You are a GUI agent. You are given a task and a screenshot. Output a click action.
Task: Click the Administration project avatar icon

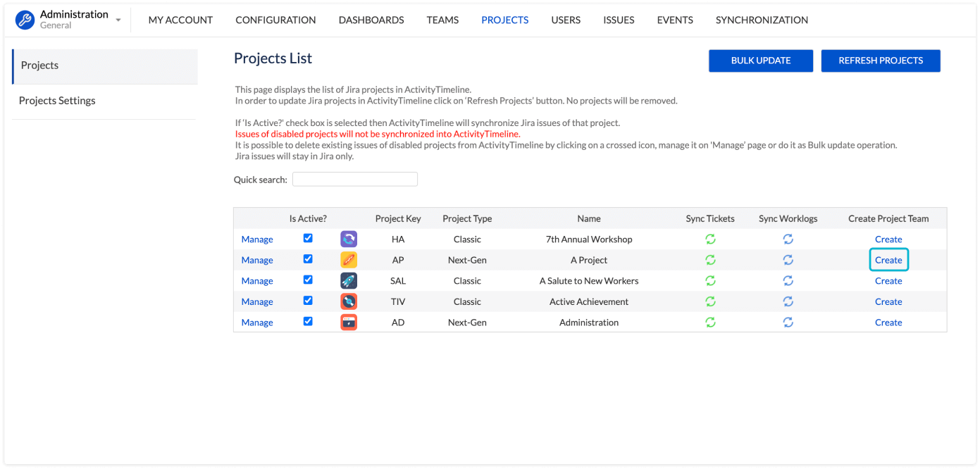tap(349, 323)
